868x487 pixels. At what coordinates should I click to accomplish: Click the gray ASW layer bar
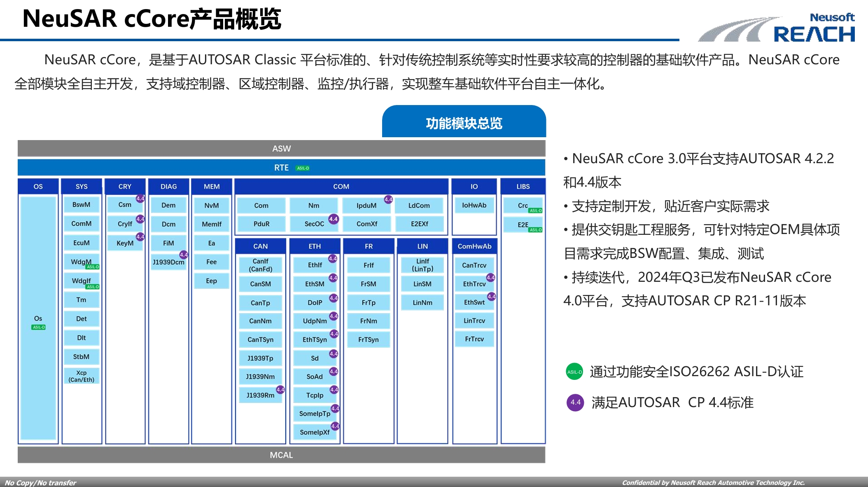(x=281, y=148)
